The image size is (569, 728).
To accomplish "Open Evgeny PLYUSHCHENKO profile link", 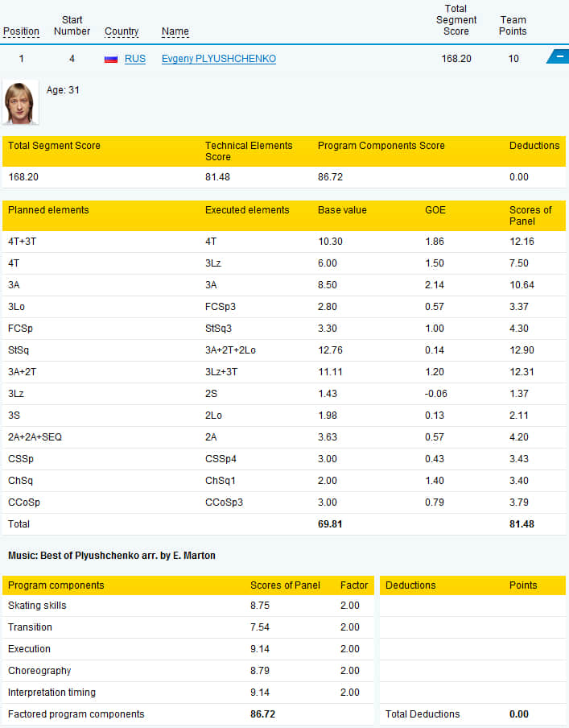I will point(219,59).
